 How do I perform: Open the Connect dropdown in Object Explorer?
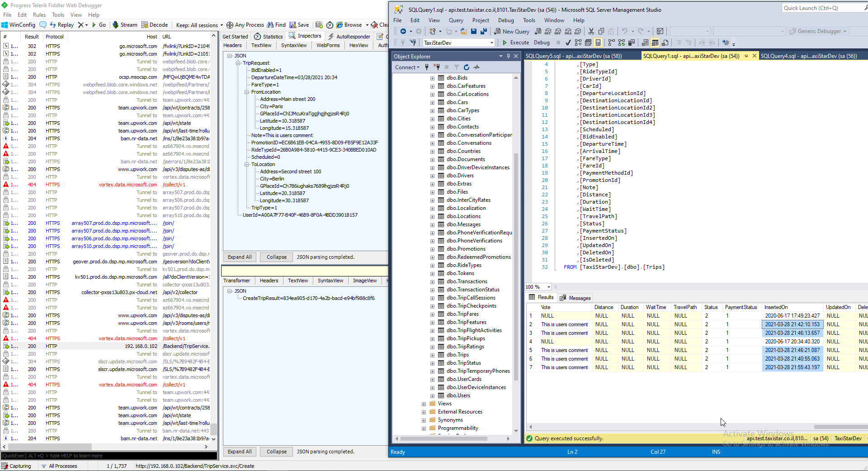(x=407, y=67)
